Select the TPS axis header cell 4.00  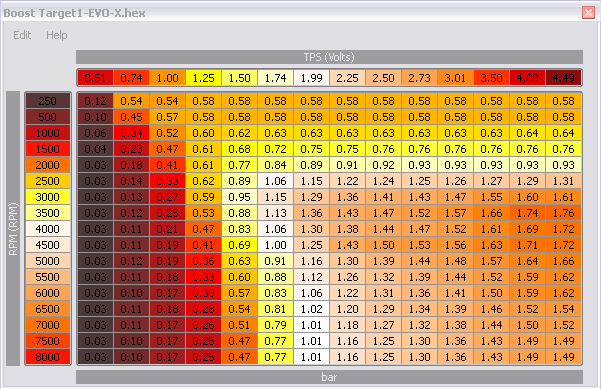tap(528, 78)
